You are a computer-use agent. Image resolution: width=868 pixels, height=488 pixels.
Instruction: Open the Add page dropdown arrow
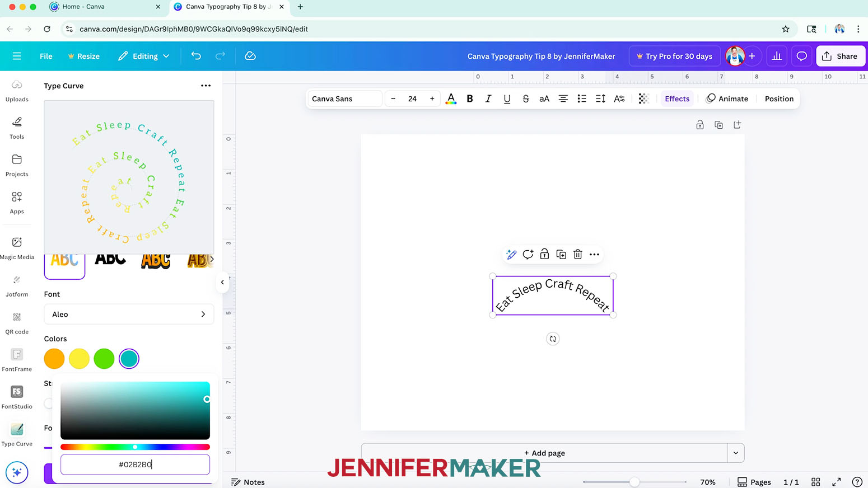point(736,453)
